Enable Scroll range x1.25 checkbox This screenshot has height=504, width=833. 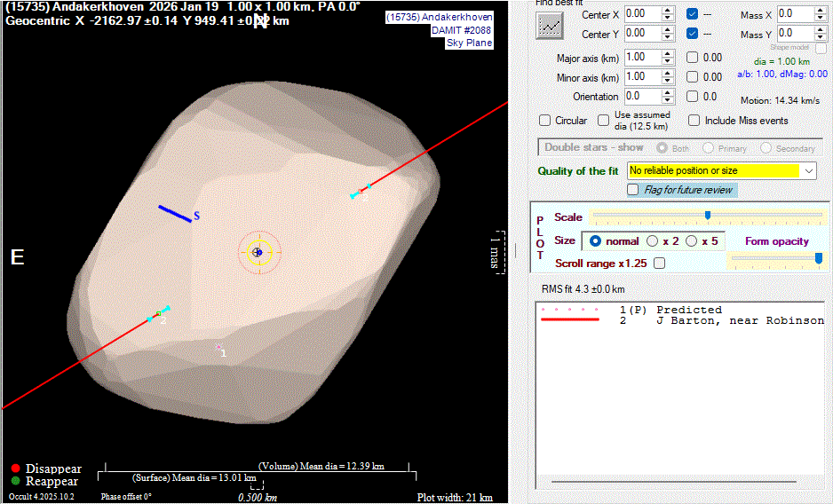pos(659,264)
